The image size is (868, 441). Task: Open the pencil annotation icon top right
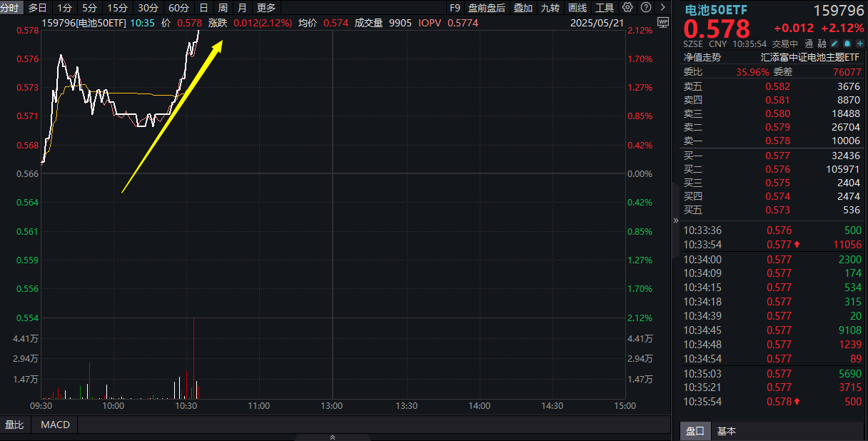(834, 43)
